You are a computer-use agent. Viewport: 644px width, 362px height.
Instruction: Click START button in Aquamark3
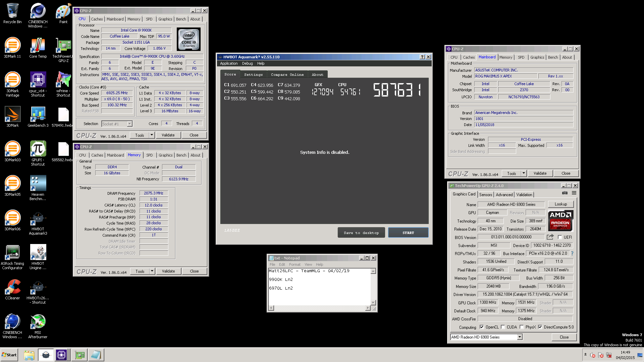pos(408,233)
